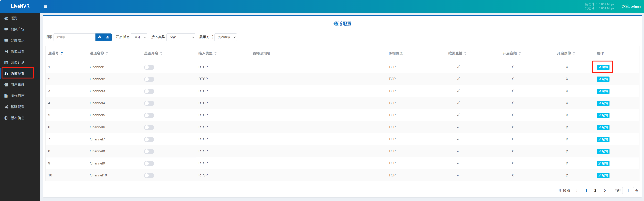Open 概览 menu item
Image resolution: width=644 pixels, height=201 pixels.
(20, 18)
